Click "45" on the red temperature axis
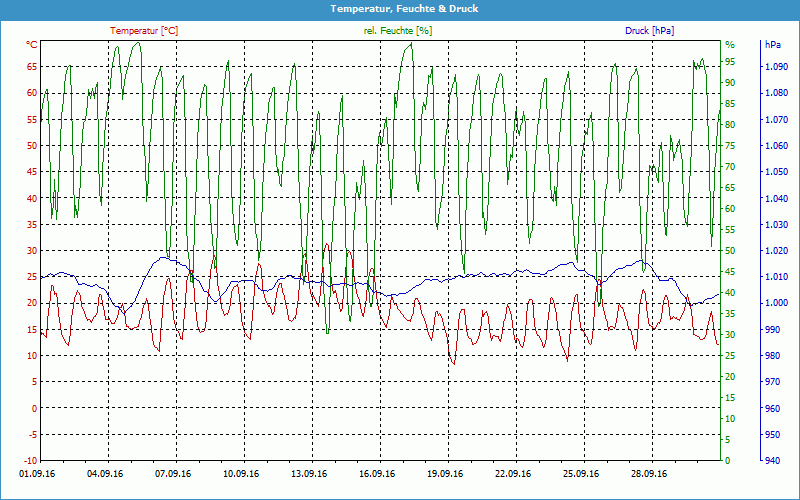This screenshot has height=500, width=800. [33, 171]
